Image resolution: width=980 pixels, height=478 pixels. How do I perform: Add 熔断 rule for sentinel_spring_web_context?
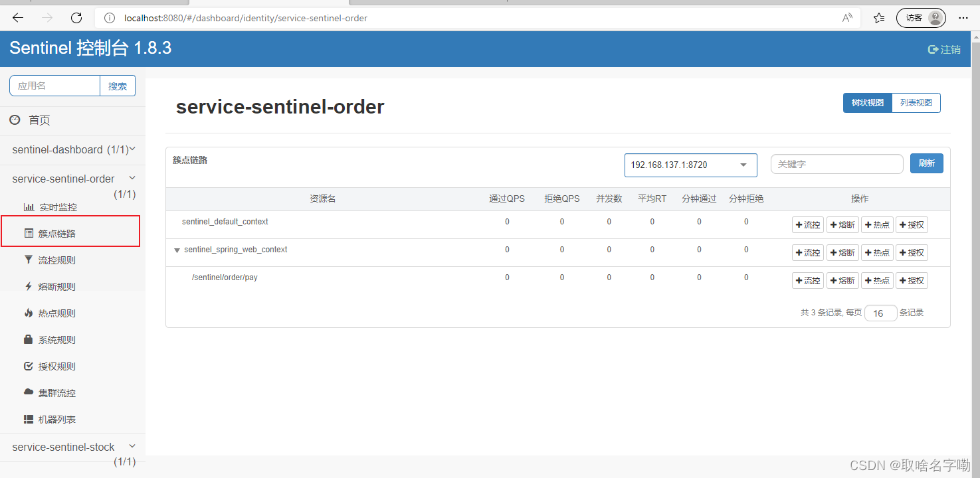click(x=842, y=253)
